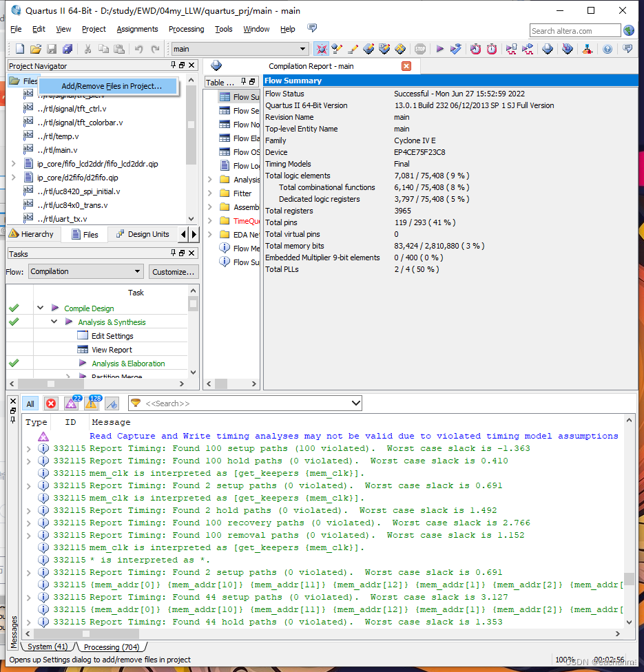Click the Save toolbar icon
This screenshot has width=644, height=672.
click(51, 48)
